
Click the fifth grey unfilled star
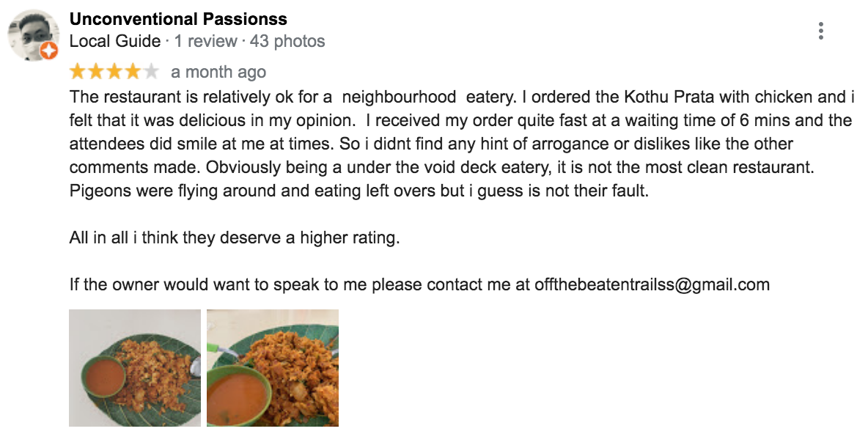(151, 71)
